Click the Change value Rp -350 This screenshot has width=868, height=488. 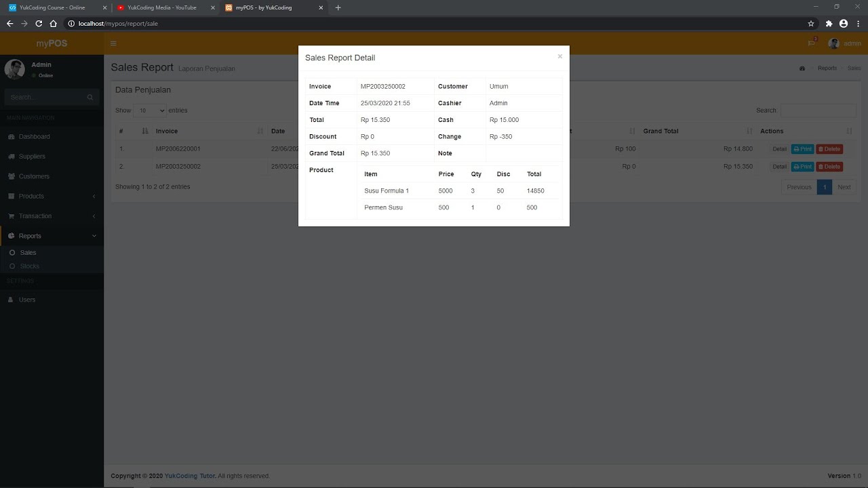[501, 137]
